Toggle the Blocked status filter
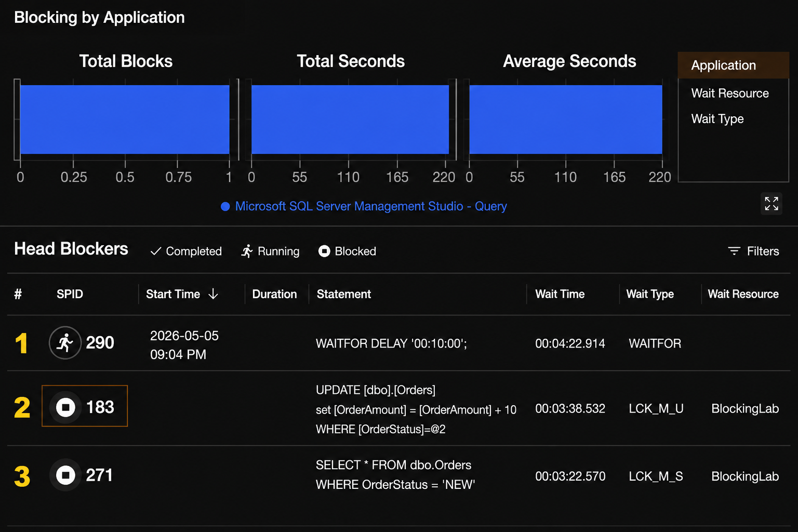 pyautogui.click(x=347, y=251)
